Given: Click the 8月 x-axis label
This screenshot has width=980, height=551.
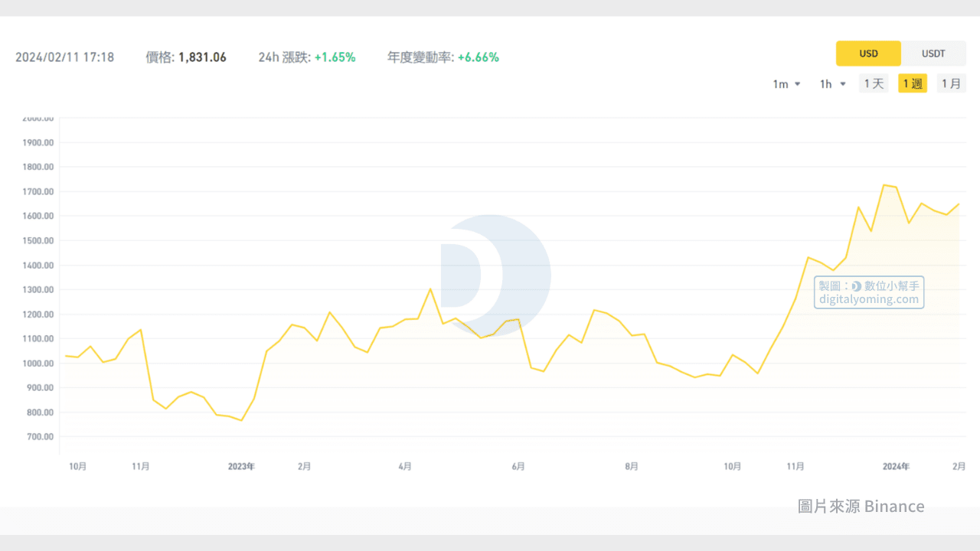Looking at the screenshot, I should (632, 466).
